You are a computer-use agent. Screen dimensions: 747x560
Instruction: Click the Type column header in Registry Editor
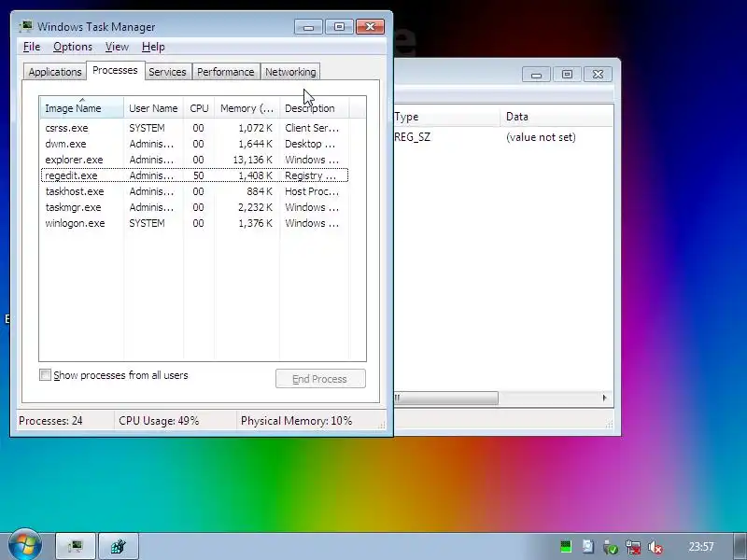(447, 117)
